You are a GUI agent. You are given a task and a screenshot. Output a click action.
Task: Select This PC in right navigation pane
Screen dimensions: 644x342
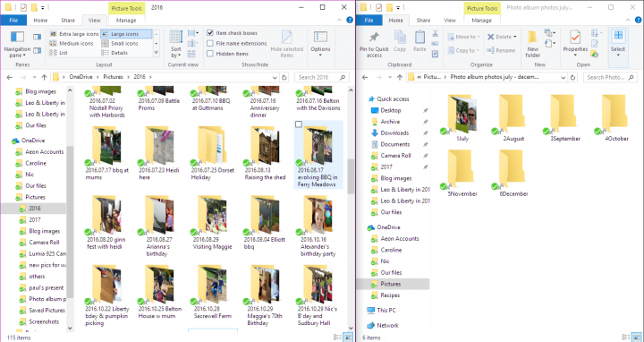tap(386, 310)
